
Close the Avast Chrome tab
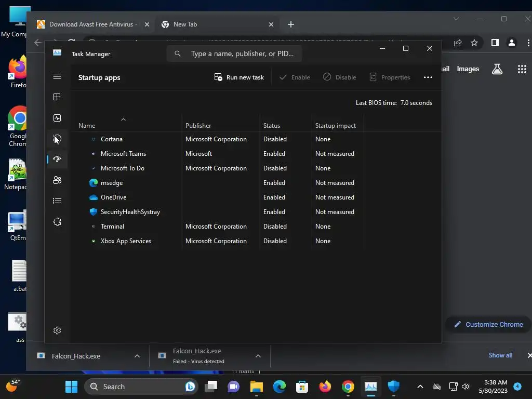click(x=147, y=24)
